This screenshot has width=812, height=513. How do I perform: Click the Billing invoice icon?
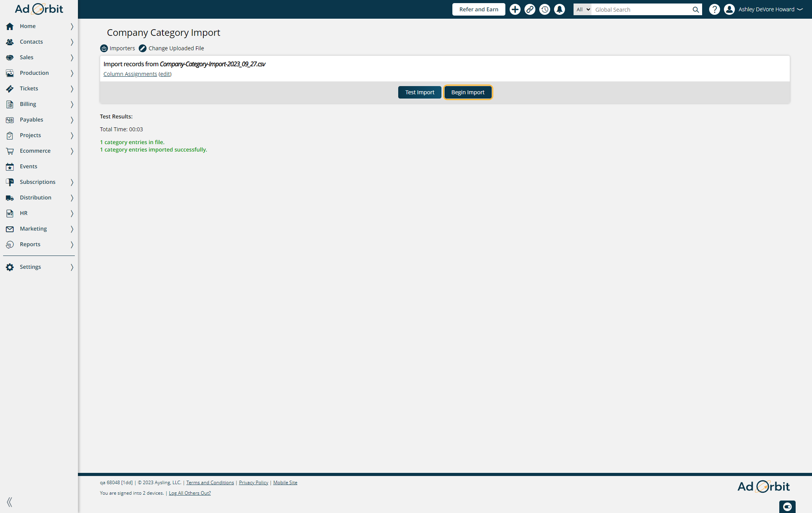pyautogui.click(x=10, y=104)
